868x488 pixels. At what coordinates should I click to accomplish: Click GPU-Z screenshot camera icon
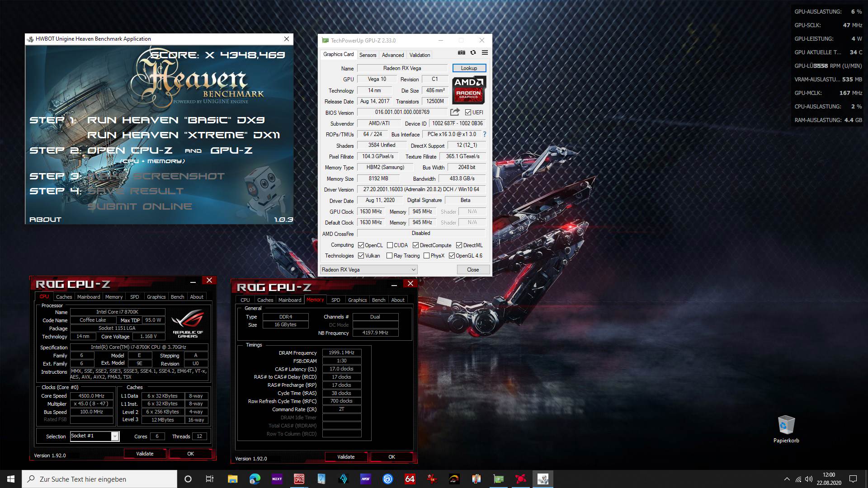tap(461, 52)
